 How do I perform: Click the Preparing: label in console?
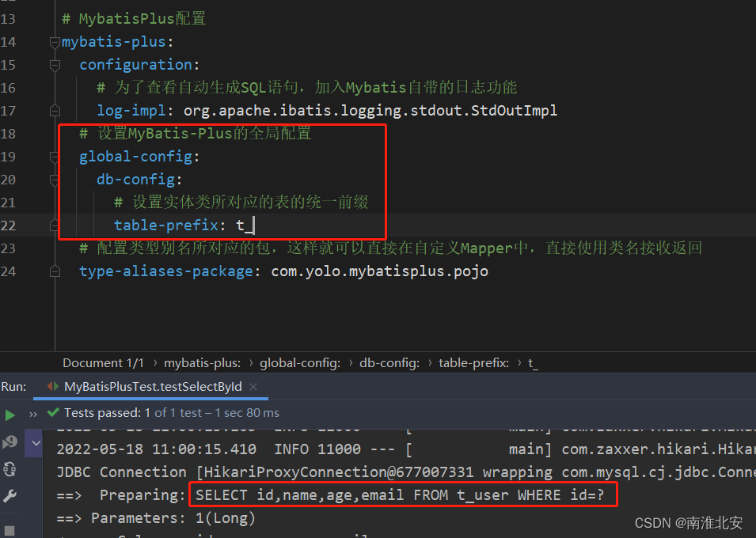(142, 495)
